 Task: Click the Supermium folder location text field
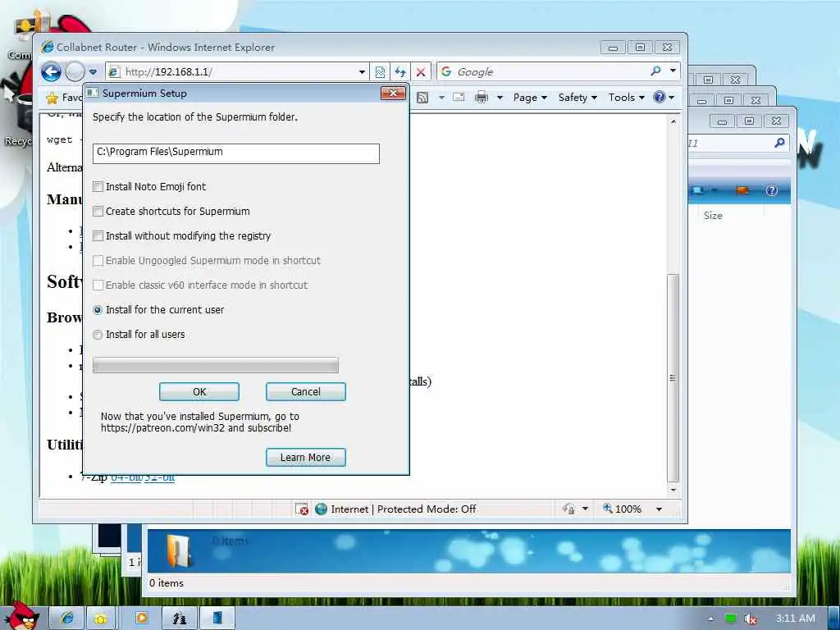click(x=235, y=153)
